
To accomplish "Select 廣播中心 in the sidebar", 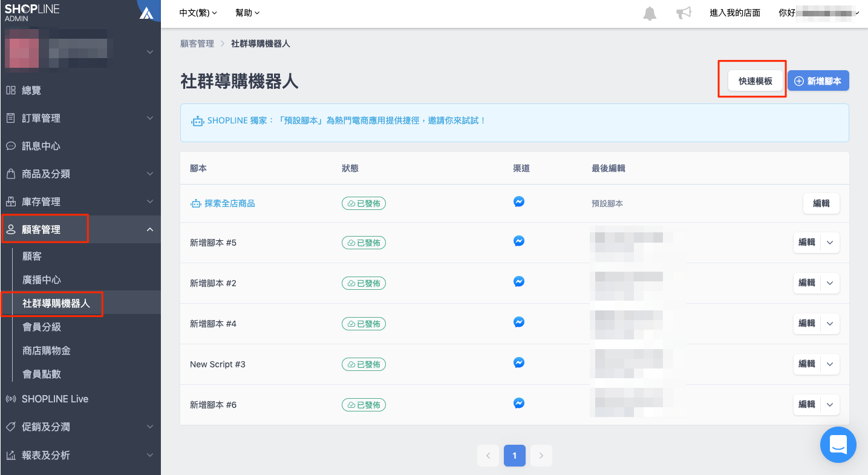I will click(42, 280).
